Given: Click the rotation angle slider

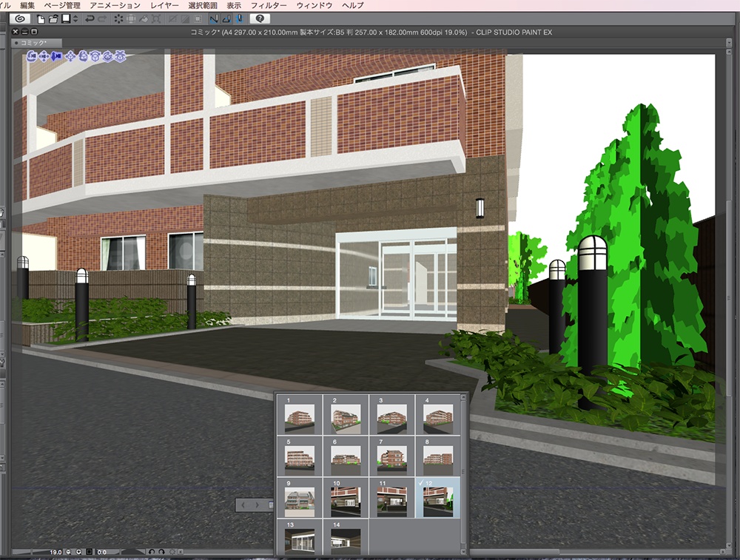Looking at the screenshot, I should pyautogui.click(x=133, y=552).
